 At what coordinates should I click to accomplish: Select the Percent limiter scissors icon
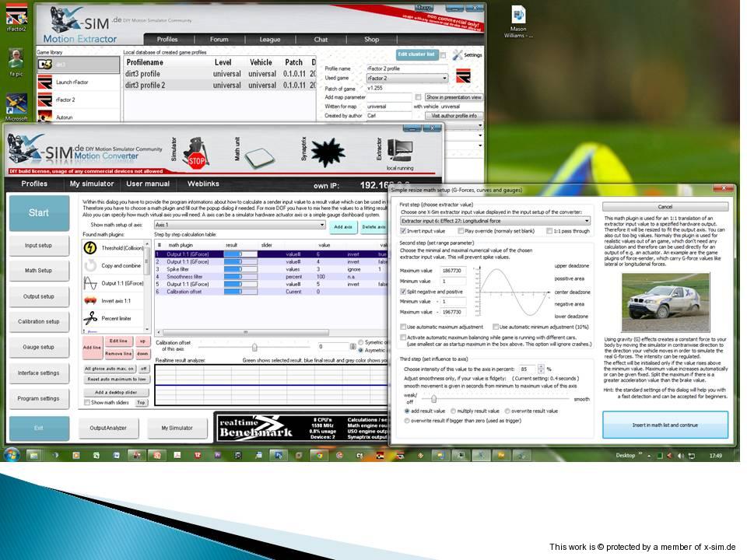90,317
